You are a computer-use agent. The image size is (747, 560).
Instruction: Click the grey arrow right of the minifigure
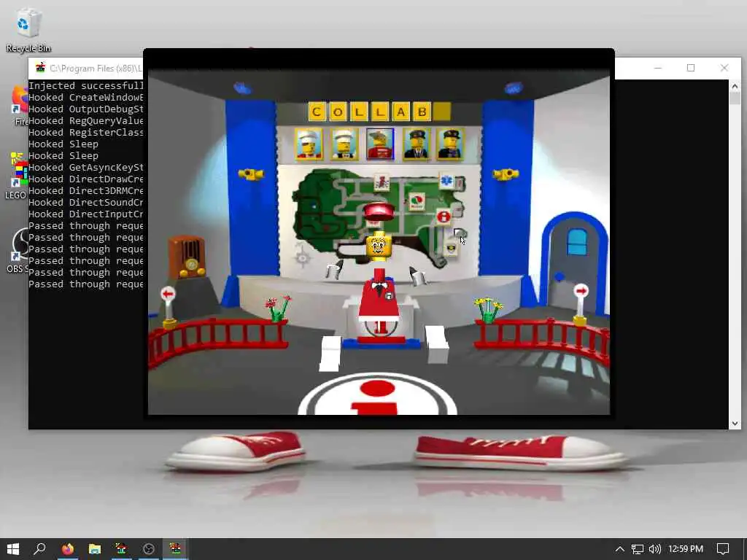coord(417,276)
